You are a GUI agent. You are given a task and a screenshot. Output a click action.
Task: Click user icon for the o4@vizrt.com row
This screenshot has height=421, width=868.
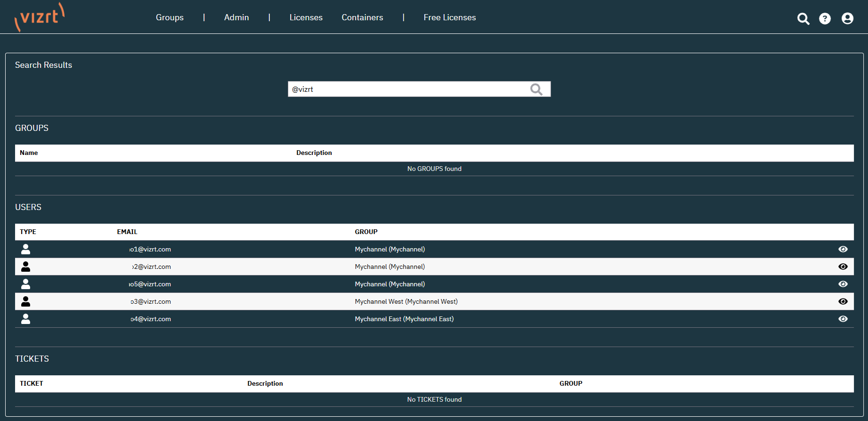tap(26, 319)
